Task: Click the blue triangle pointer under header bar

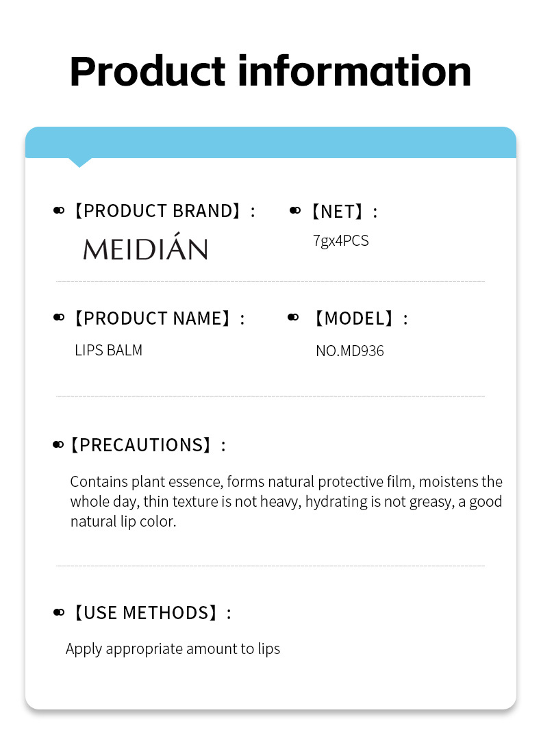Action: [80, 162]
